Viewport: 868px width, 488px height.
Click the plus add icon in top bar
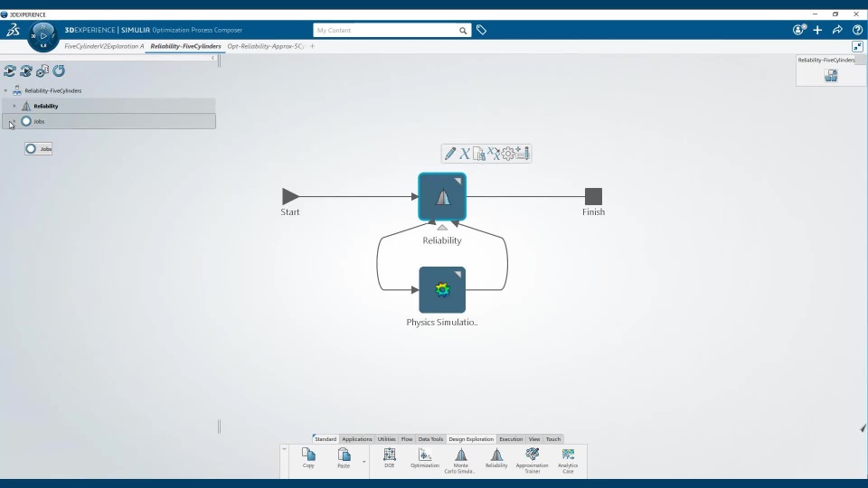[x=817, y=30]
